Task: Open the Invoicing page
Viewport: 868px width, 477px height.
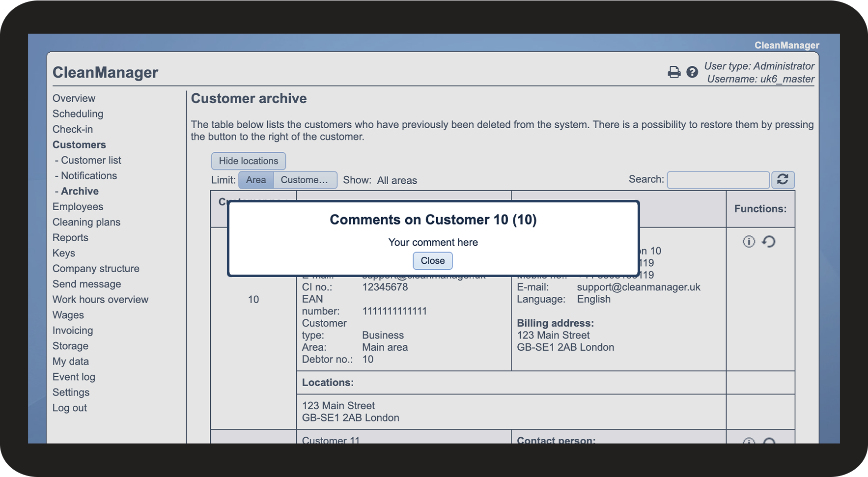Action: [x=73, y=331]
